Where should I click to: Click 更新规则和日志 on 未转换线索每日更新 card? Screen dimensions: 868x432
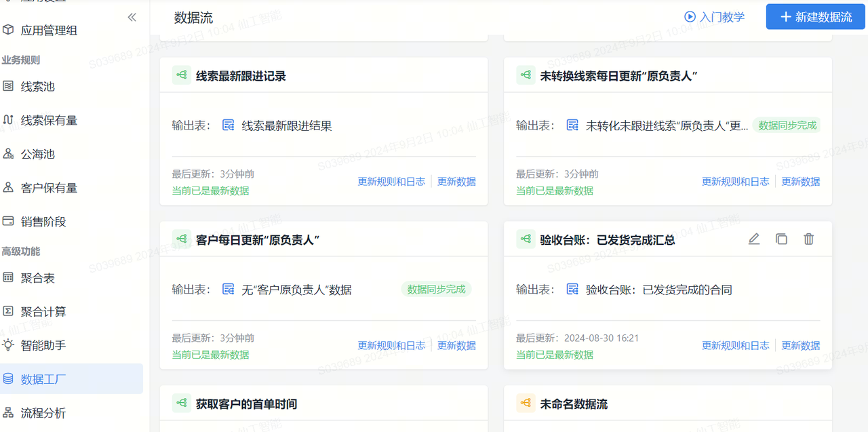pyautogui.click(x=735, y=181)
